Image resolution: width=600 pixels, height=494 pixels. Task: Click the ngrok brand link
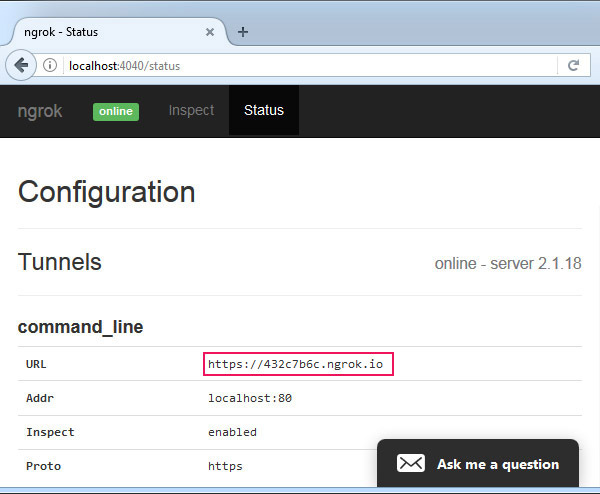pos(40,111)
